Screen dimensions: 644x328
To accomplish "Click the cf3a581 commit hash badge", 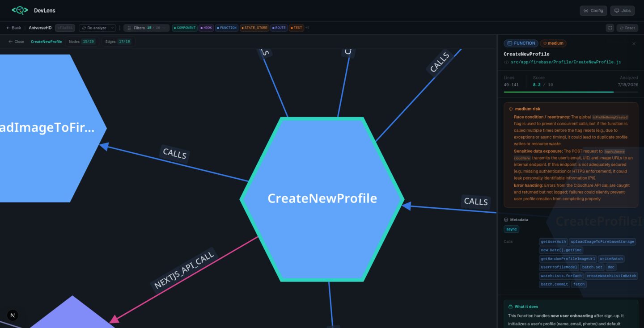I will 65,28.
